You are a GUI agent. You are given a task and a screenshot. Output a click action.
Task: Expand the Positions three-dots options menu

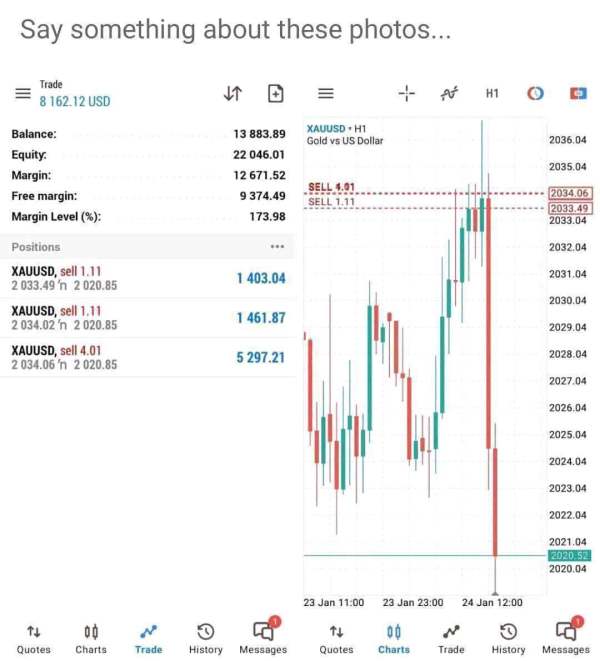[277, 247]
